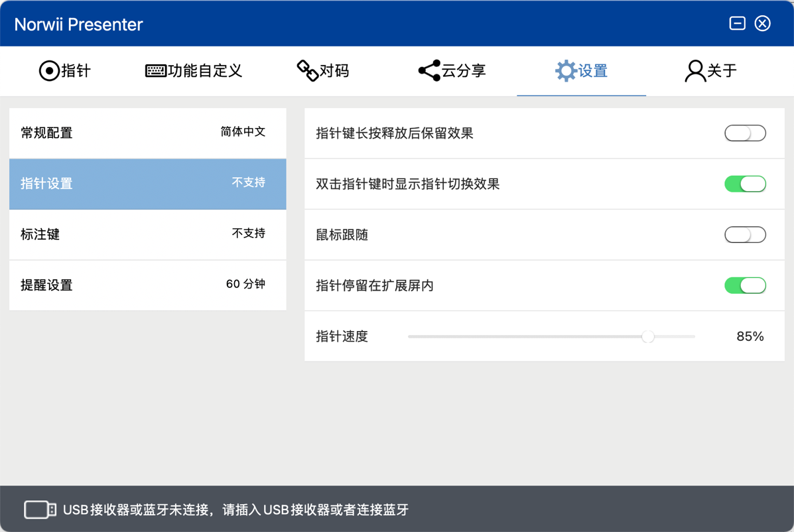Minimize the Norwii Presenter window

(x=738, y=23)
